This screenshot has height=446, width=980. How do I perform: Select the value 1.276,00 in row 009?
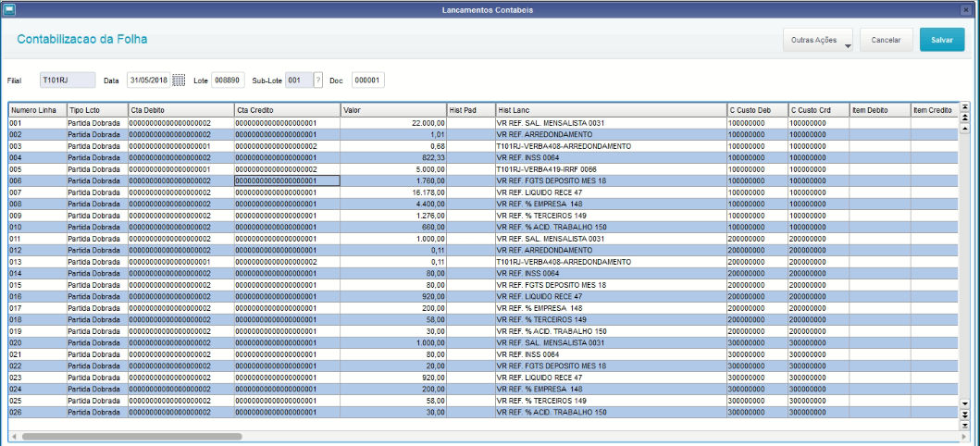(x=393, y=216)
